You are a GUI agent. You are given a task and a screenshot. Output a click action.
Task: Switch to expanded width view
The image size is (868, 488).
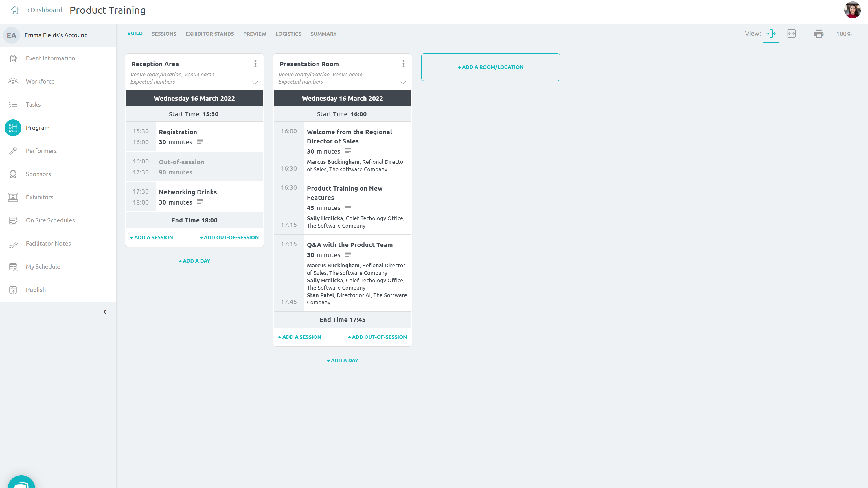792,34
